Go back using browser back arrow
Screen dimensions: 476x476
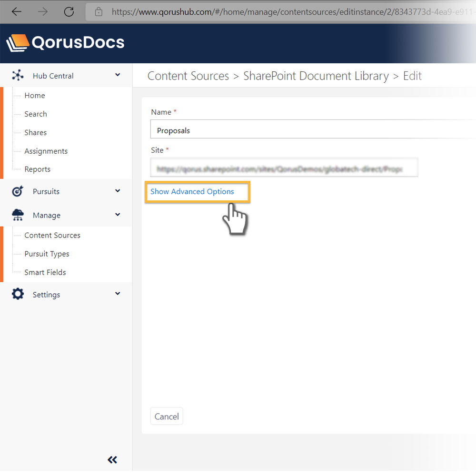click(17, 11)
